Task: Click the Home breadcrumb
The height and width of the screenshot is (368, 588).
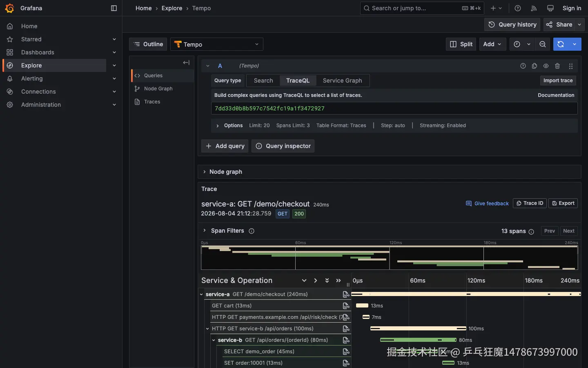Action: coord(143,8)
